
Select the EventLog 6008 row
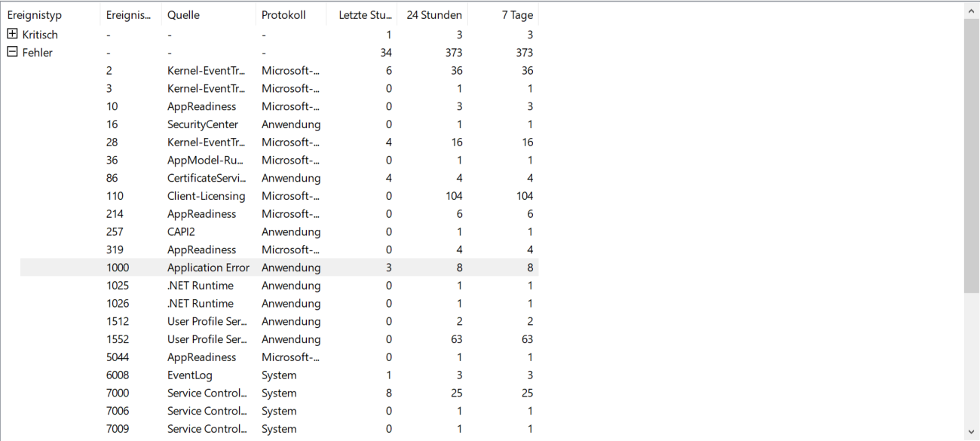190,375
